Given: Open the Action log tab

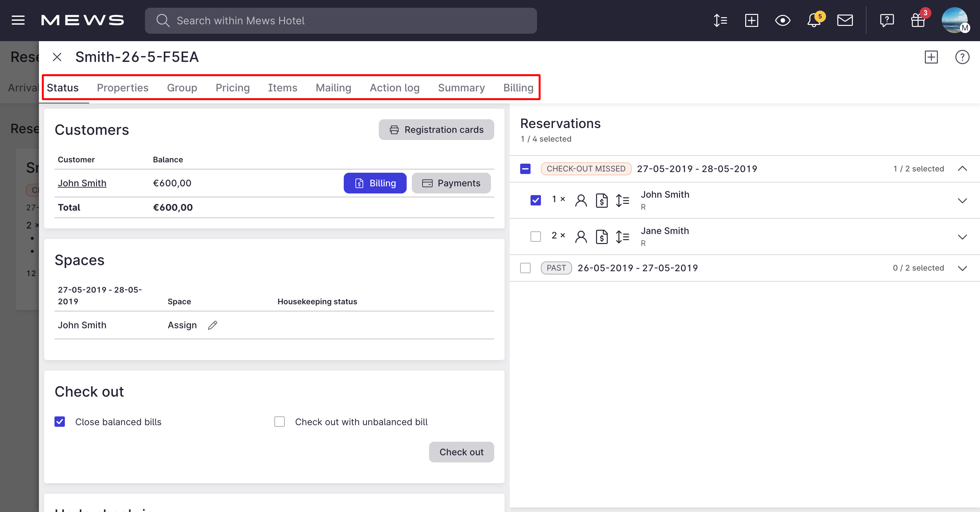Looking at the screenshot, I should tap(395, 88).
